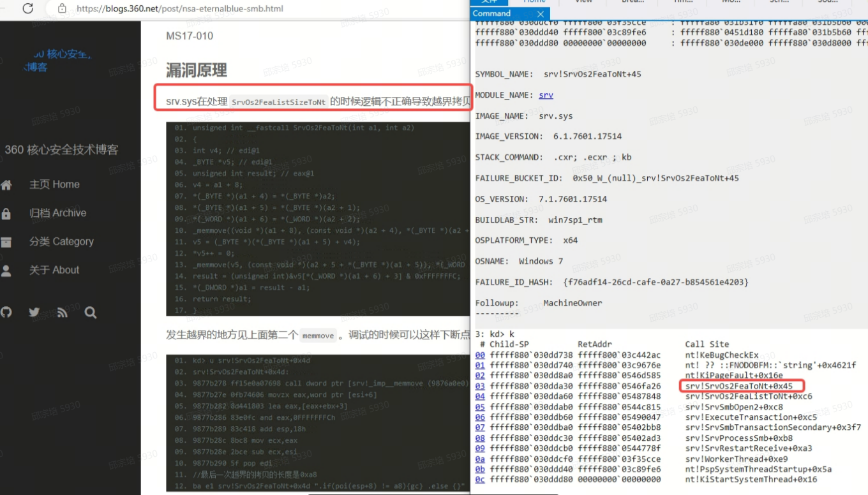Close the Command tab in WinDbg

point(540,13)
